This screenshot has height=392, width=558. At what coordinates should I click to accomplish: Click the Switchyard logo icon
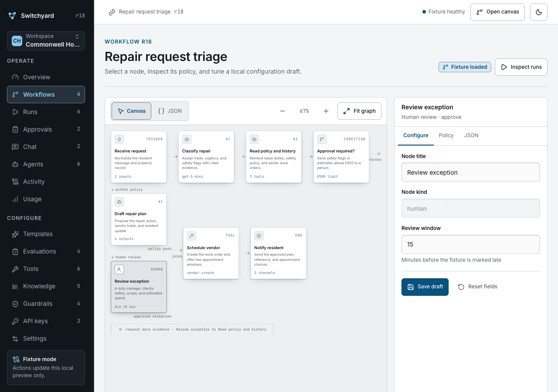(x=12, y=16)
